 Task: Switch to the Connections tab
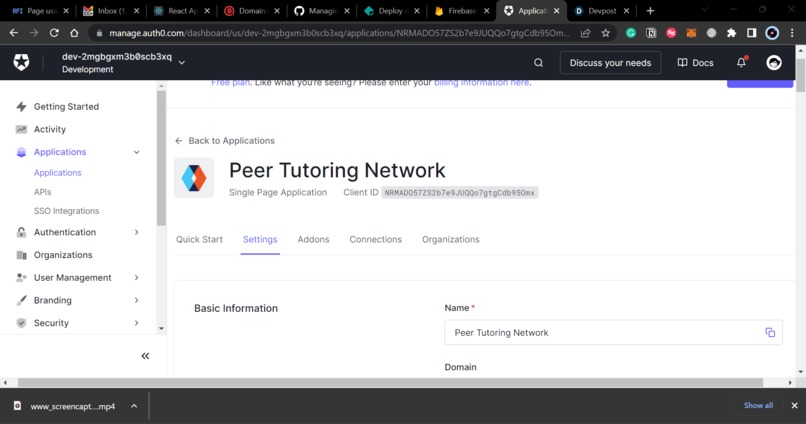tap(376, 239)
